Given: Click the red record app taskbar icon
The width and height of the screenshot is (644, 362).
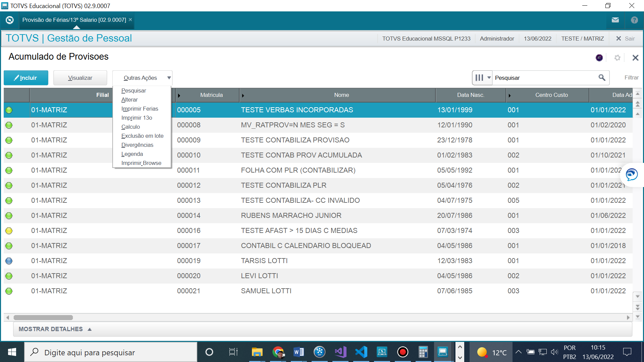Looking at the screenshot, I should 402,352.
